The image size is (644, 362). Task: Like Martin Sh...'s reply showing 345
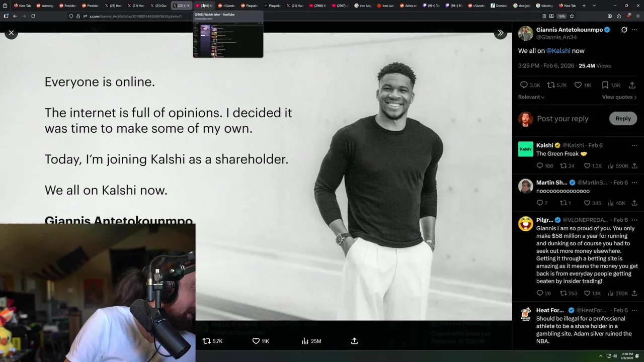click(x=592, y=203)
